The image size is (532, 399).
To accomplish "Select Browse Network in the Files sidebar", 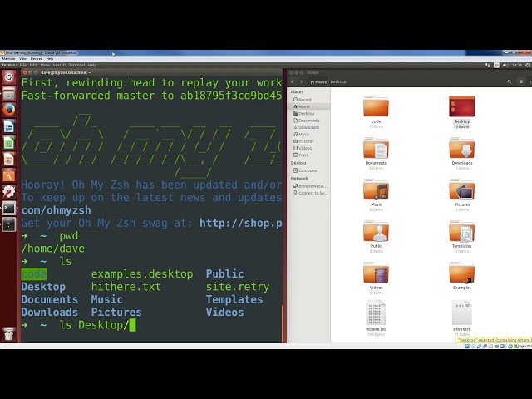I will (308, 186).
